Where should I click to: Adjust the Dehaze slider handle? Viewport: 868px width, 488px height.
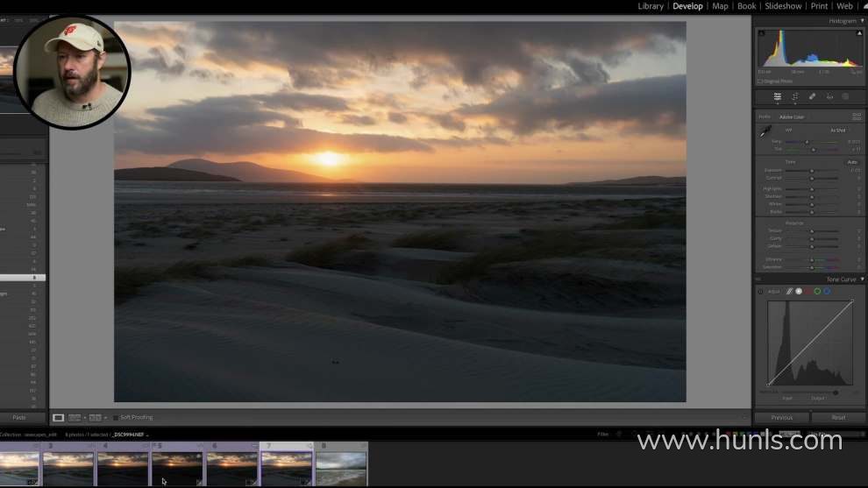812,247
